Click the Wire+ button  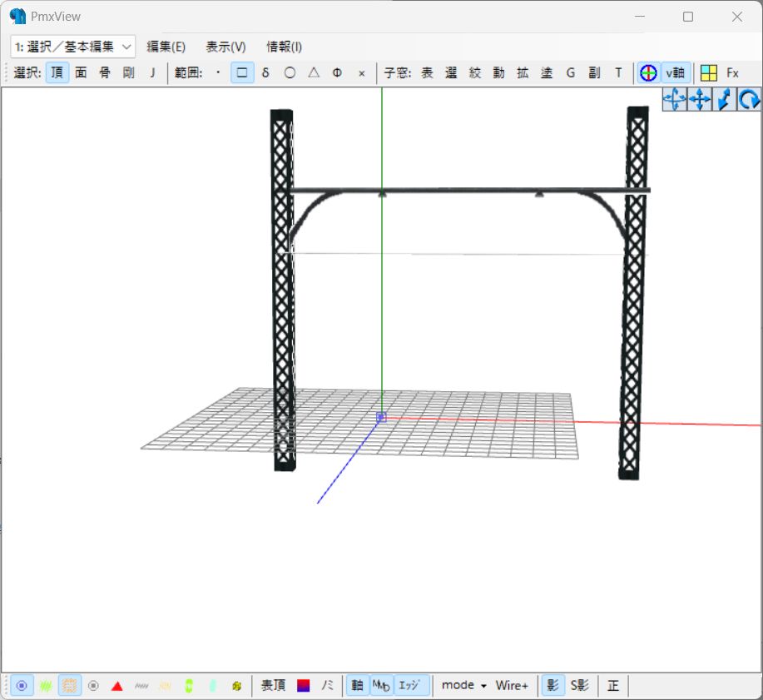pyautogui.click(x=512, y=686)
